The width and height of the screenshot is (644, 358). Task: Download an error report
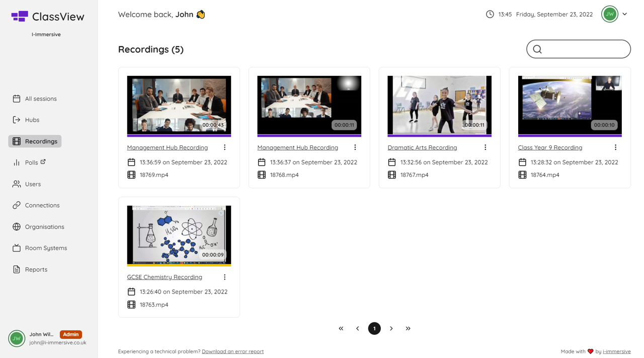232,351
